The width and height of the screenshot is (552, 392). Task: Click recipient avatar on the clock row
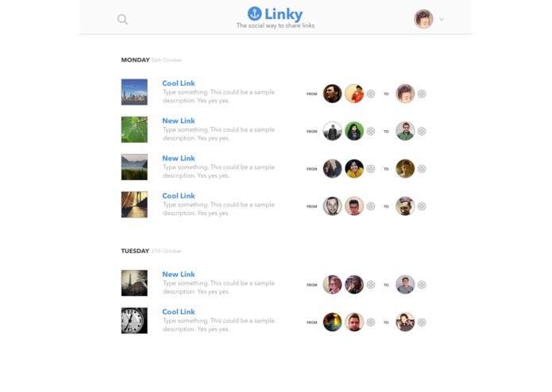[x=405, y=322]
